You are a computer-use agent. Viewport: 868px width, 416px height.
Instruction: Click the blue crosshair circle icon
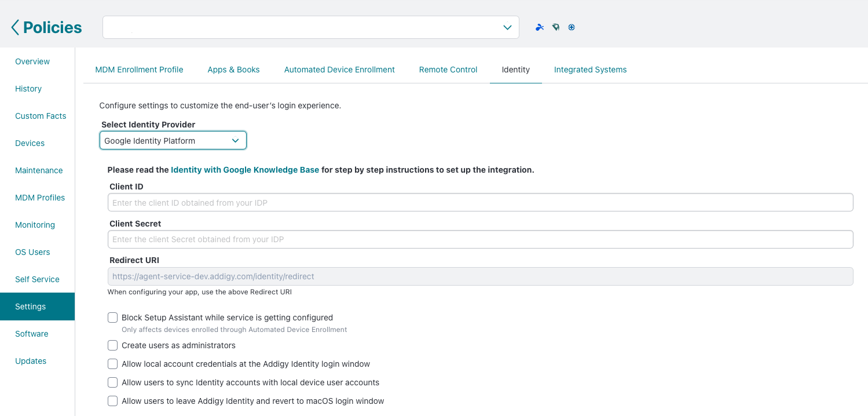[x=572, y=27]
